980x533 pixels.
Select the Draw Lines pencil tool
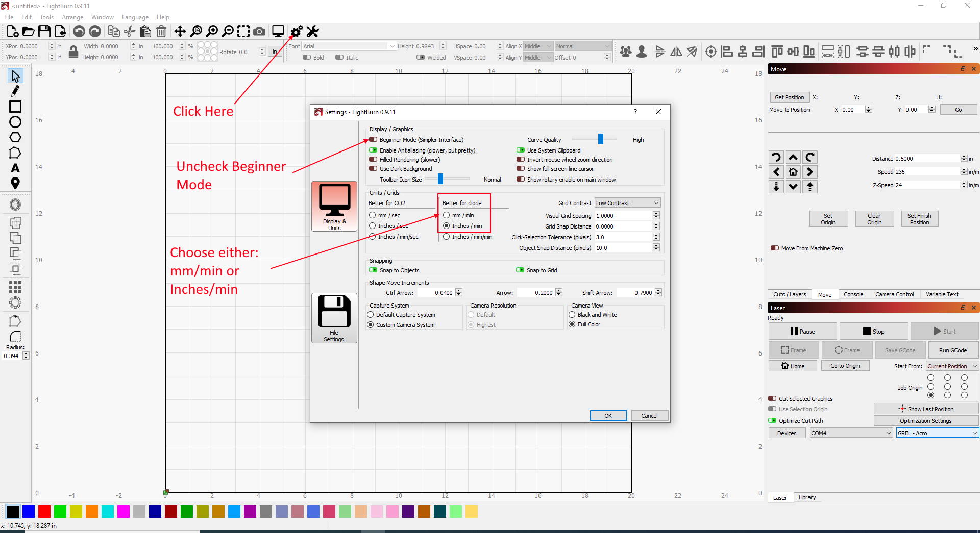15,91
